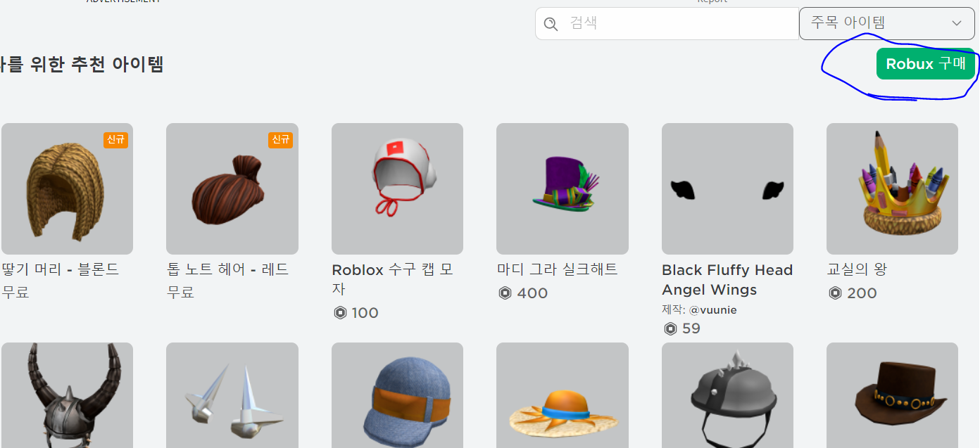Click the Robux icon beside price 59
Image resolution: width=980 pixels, height=448 pixels.
[x=670, y=328]
